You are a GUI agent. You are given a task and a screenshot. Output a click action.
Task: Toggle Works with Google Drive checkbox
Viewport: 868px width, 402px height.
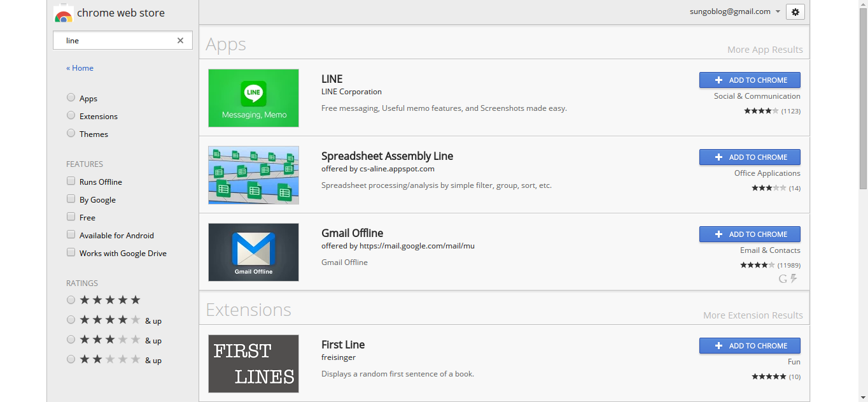[x=71, y=252]
